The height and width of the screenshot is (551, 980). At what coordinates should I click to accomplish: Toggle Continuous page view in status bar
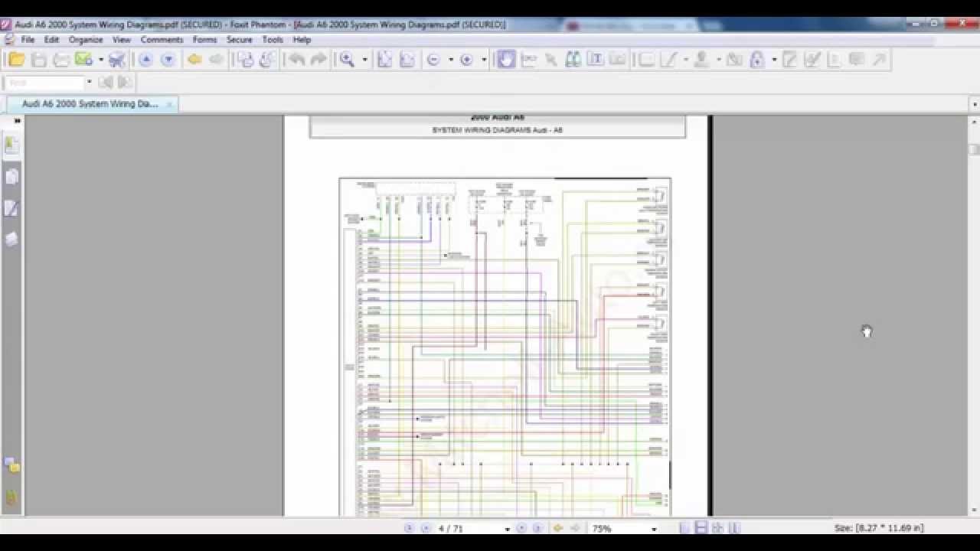coord(701,529)
